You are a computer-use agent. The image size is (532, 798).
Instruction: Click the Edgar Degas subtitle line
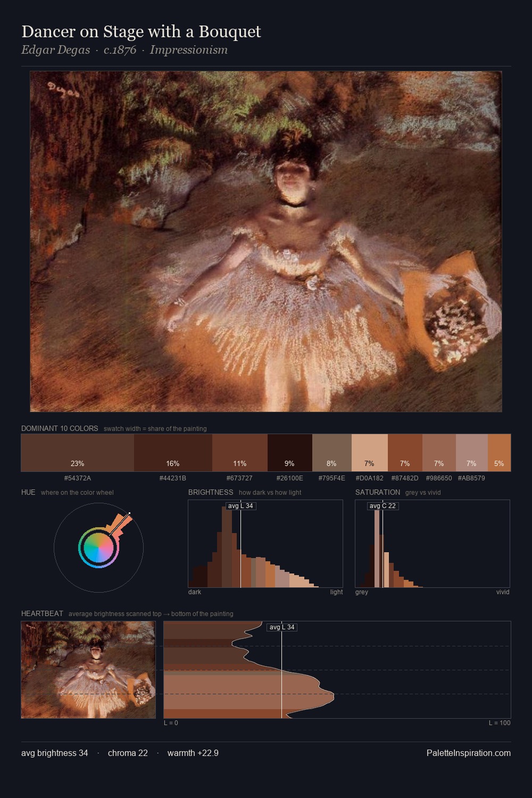[x=124, y=50]
